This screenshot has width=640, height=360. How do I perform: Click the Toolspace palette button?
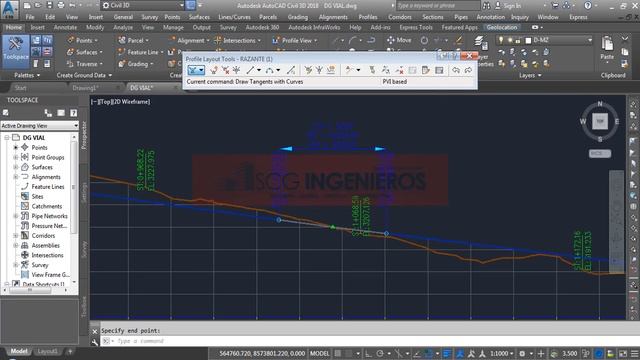[x=16, y=51]
